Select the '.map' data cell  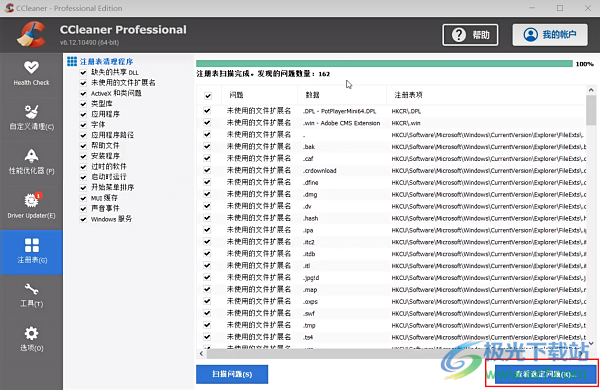(310, 289)
